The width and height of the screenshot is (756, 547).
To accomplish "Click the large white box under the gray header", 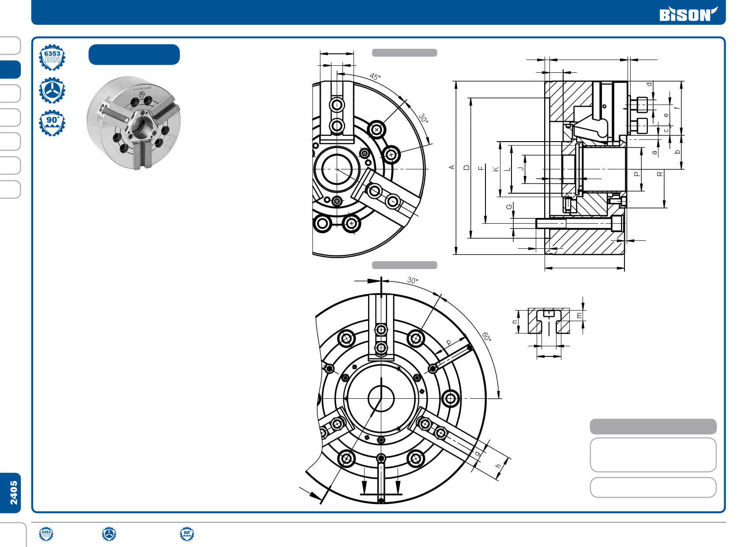I will point(653,455).
